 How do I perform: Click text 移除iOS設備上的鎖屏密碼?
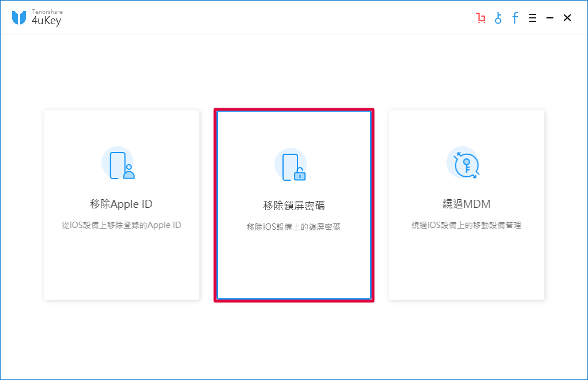tap(293, 227)
